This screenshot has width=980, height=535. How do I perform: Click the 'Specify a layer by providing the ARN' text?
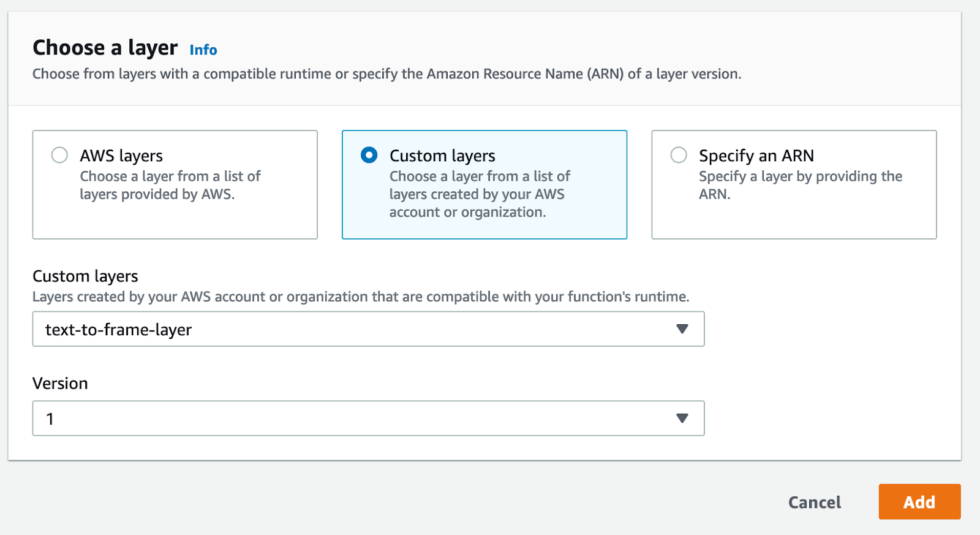[801, 185]
